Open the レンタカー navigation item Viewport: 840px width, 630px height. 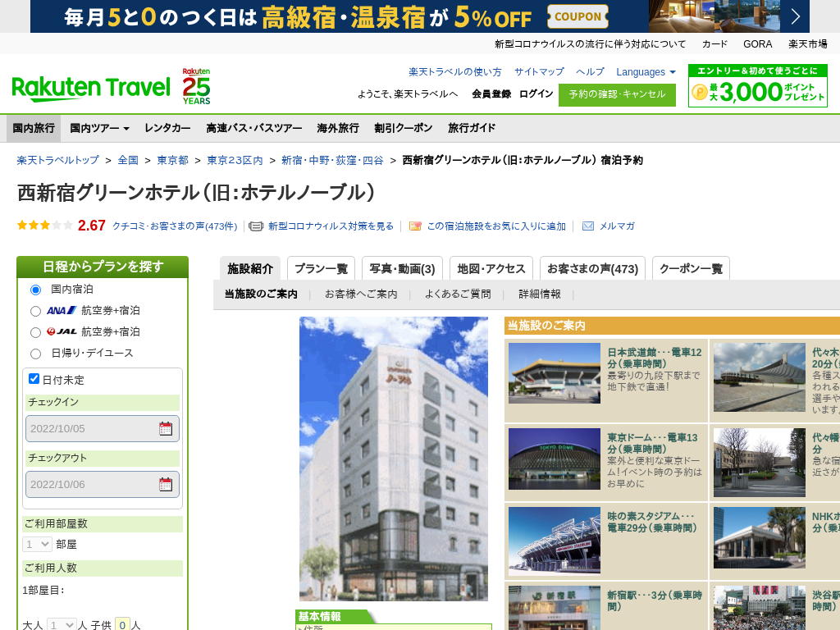pos(167,129)
